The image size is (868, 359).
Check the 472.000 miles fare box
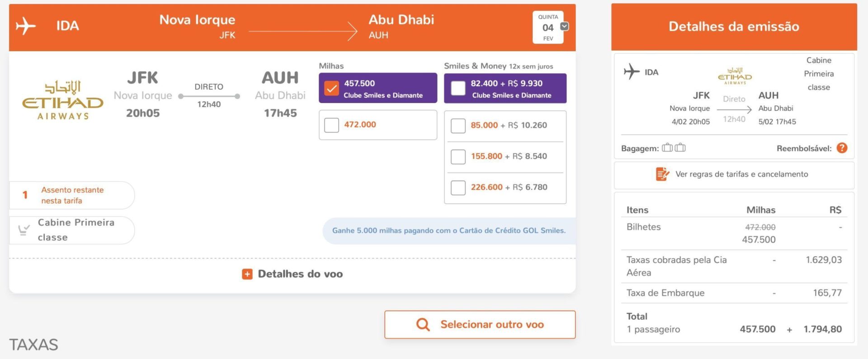pos(331,125)
